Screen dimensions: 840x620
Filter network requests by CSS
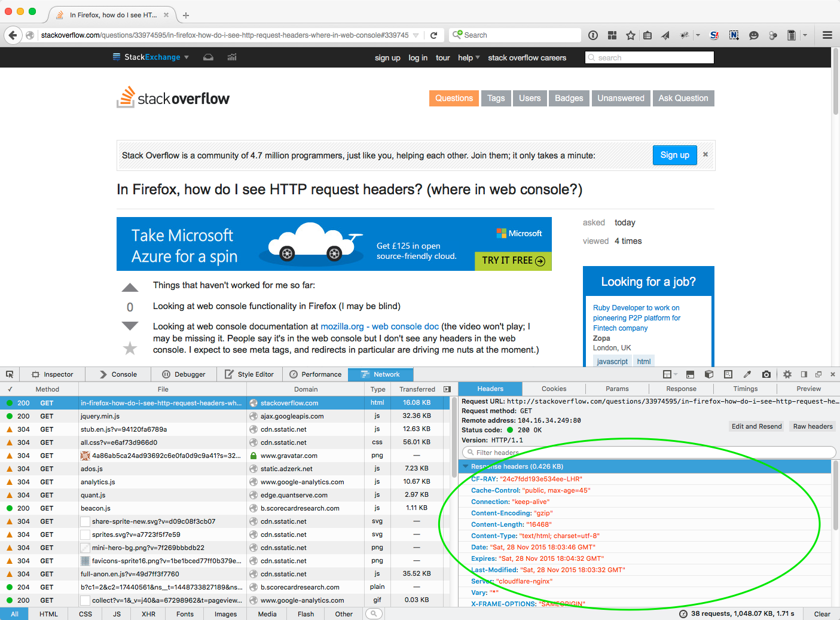(85, 614)
